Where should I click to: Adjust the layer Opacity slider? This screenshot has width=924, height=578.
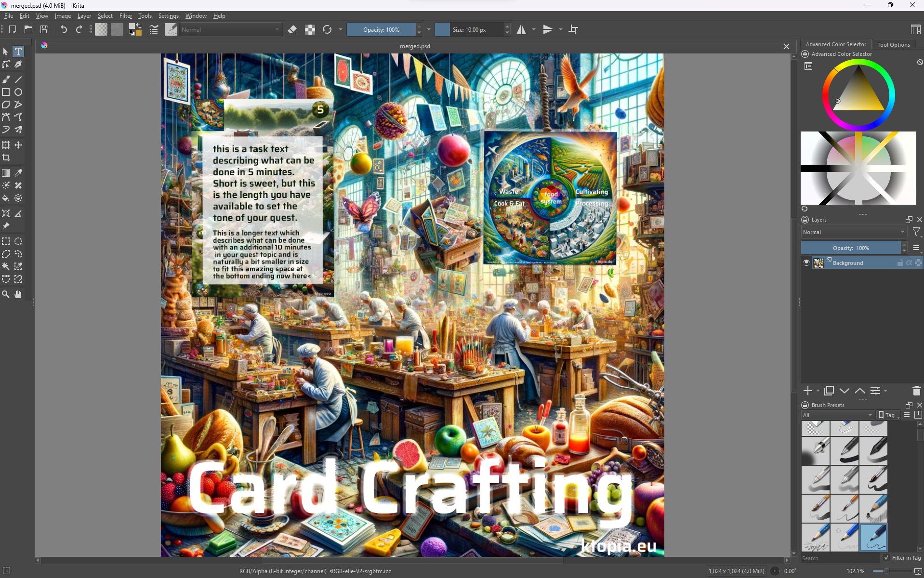pos(851,248)
